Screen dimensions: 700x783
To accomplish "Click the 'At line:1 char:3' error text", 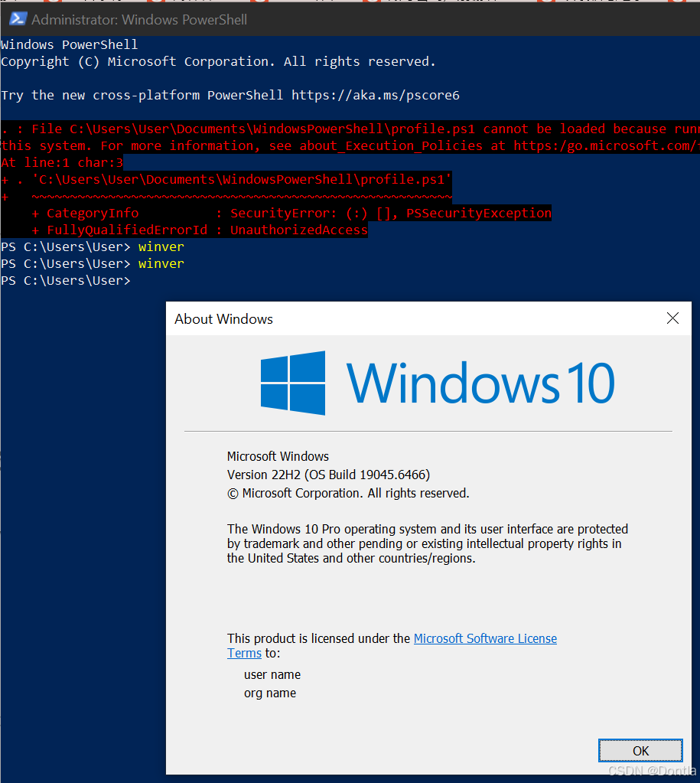I will click(x=62, y=162).
